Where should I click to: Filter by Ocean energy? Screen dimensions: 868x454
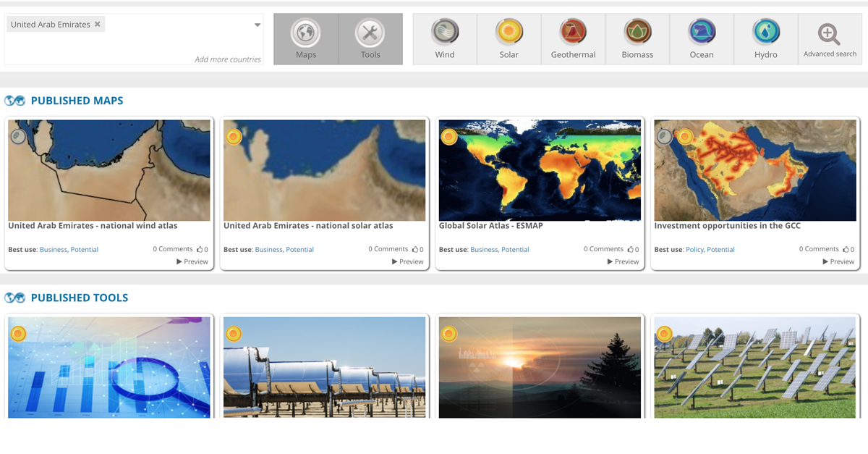click(x=702, y=39)
